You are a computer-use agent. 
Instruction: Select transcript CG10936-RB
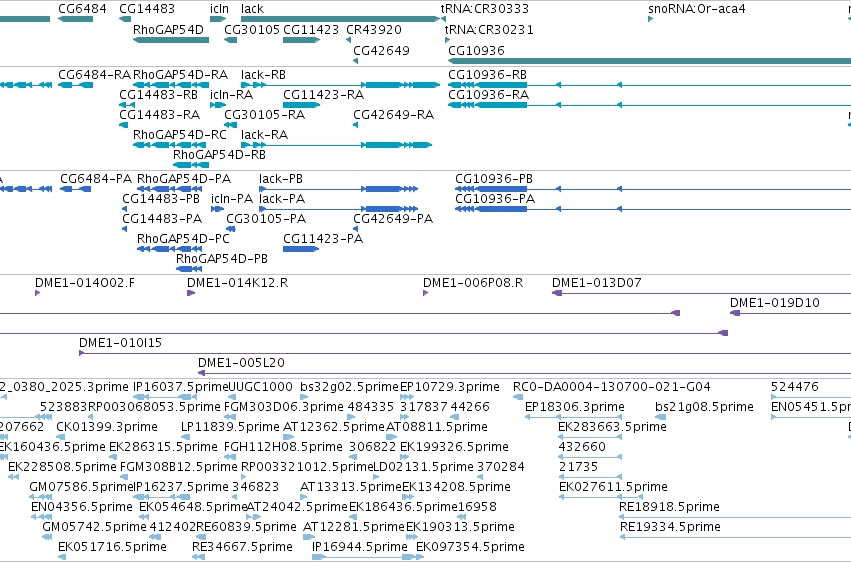coord(487,75)
